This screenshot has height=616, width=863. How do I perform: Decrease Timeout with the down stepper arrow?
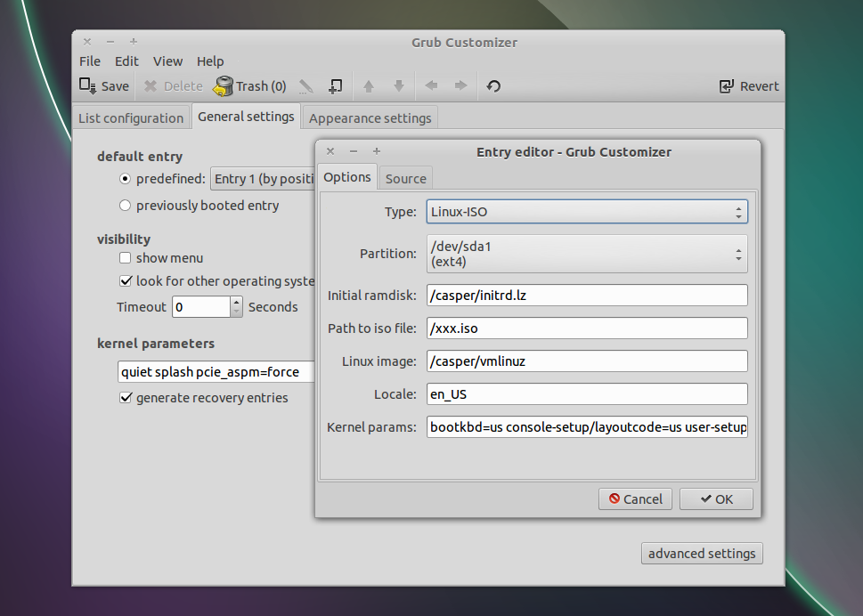tap(237, 312)
